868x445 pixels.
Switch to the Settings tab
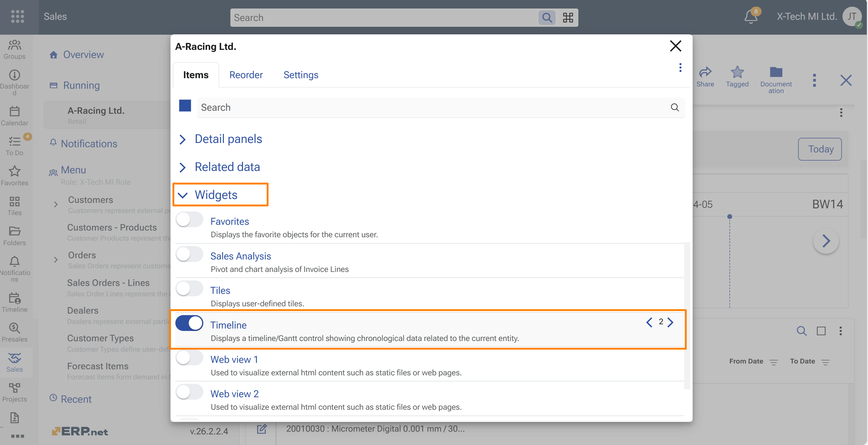click(x=301, y=75)
